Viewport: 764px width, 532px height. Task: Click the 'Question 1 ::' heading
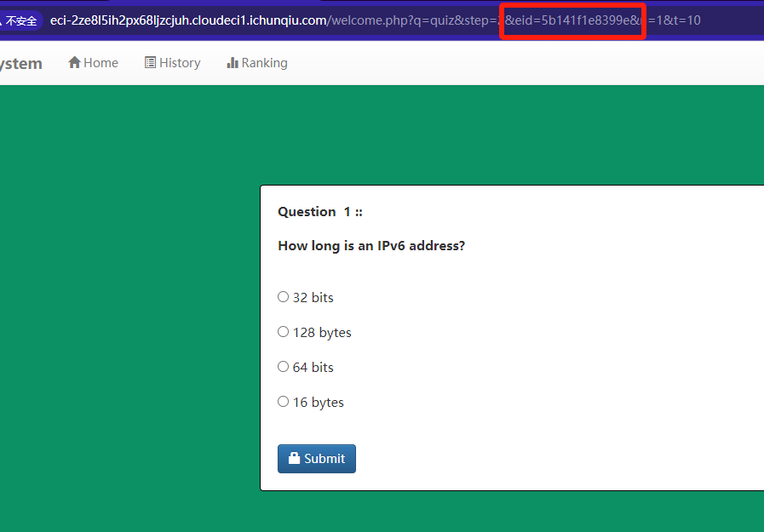point(320,212)
